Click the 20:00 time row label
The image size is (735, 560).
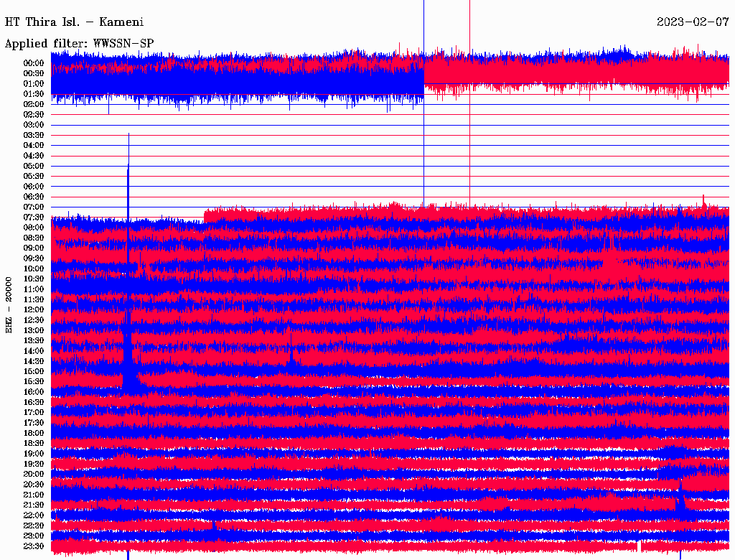coord(34,475)
